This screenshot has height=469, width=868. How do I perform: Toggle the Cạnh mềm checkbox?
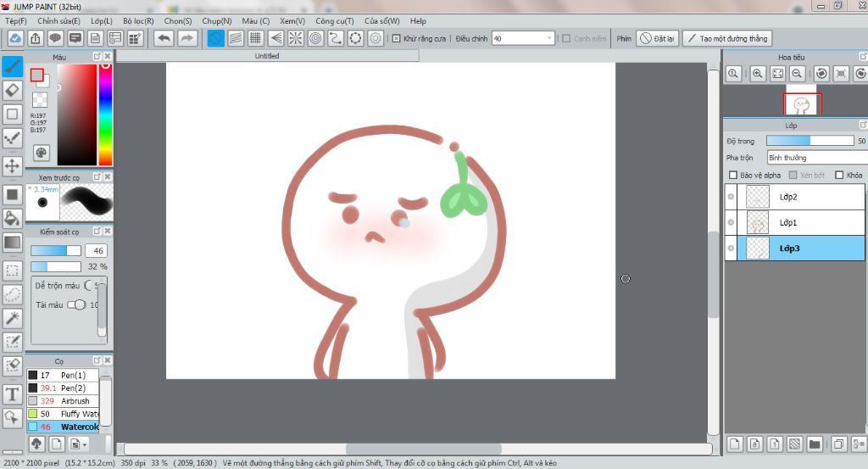pyautogui.click(x=566, y=39)
